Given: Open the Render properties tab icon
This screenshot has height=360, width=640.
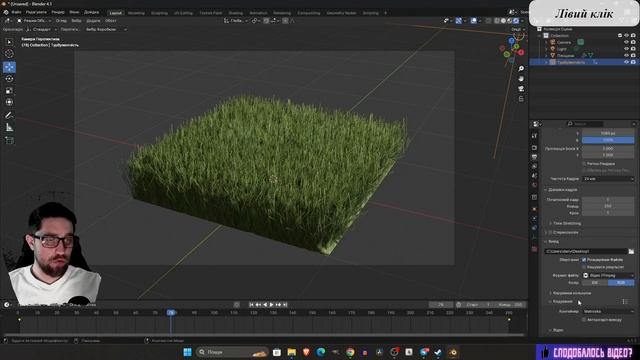Looking at the screenshot, I should coord(534,148).
